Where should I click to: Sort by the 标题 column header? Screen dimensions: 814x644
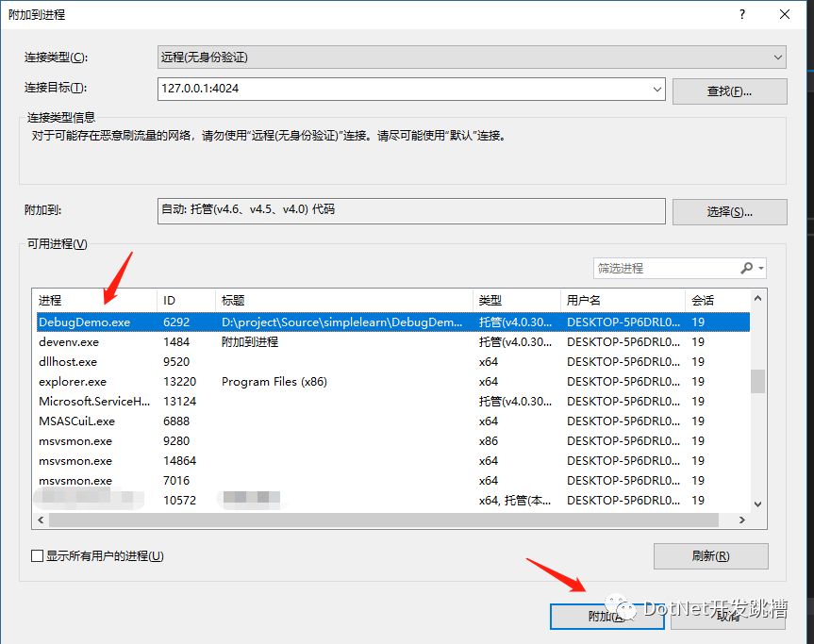click(x=343, y=300)
